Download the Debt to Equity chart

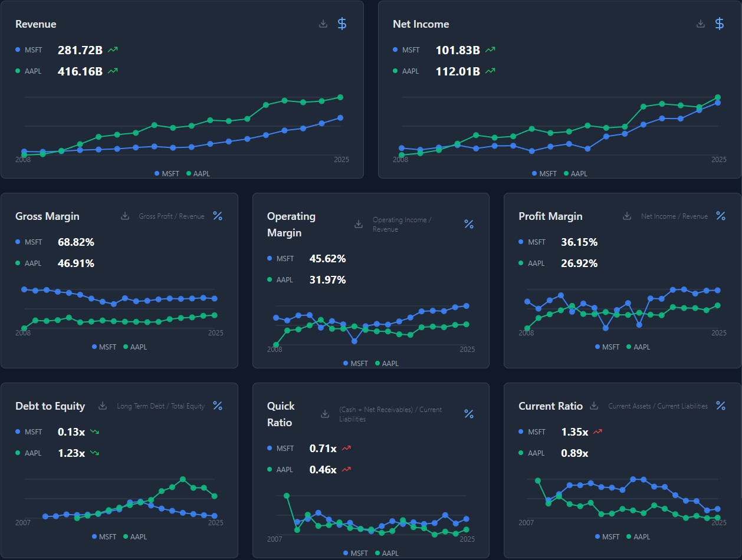point(103,406)
